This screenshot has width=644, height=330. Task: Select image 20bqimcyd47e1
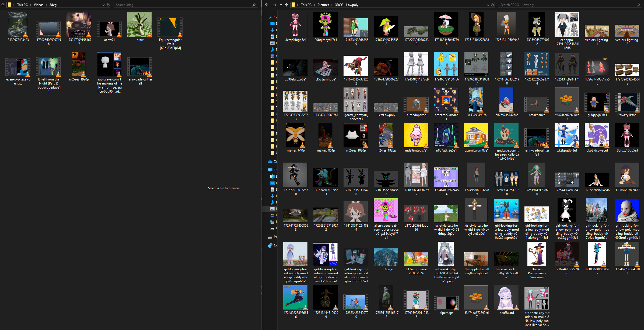point(326,27)
